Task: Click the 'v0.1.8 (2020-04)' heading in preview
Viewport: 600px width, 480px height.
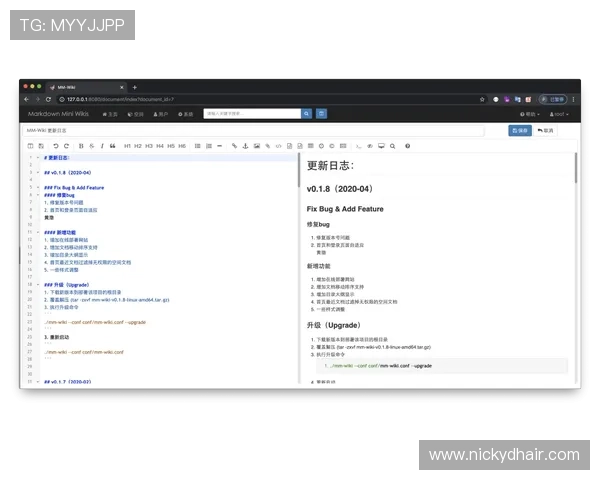Action: [340, 189]
